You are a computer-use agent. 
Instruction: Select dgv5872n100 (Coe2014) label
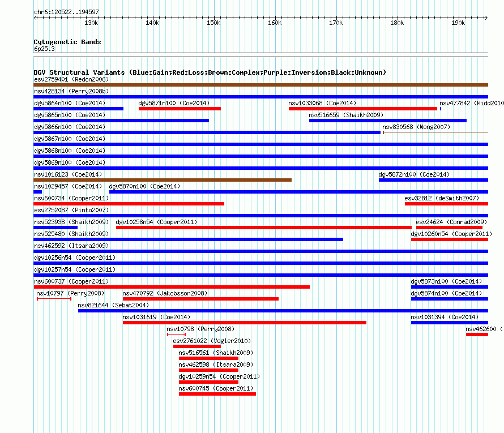(x=414, y=174)
